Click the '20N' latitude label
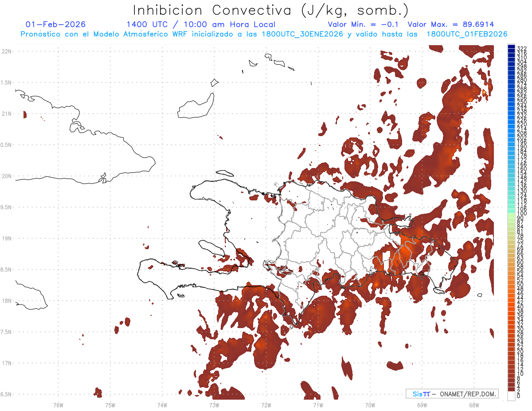This screenshot has width=532, height=411. [7, 176]
